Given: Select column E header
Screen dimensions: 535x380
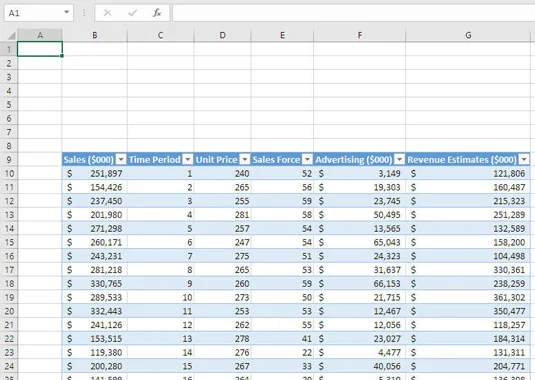Looking at the screenshot, I should (x=282, y=35).
